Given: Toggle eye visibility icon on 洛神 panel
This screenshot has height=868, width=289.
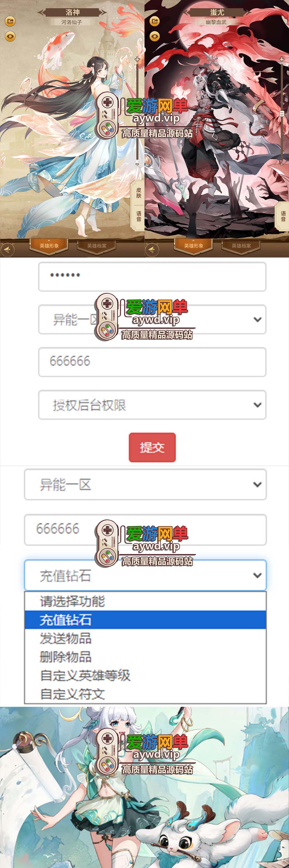Looking at the screenshot, I should 10,36.
